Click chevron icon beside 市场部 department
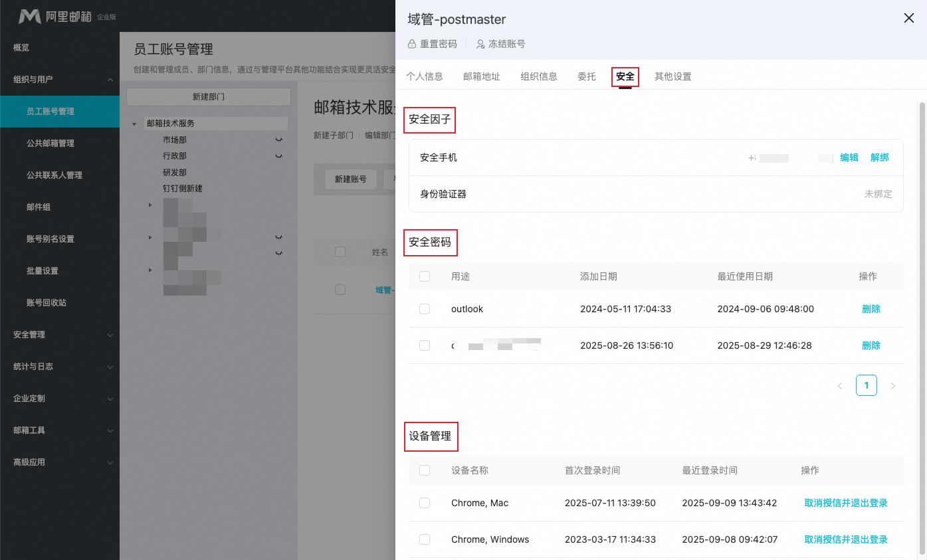The width and height of the screenshot is (927, 560). click(279, 140)
